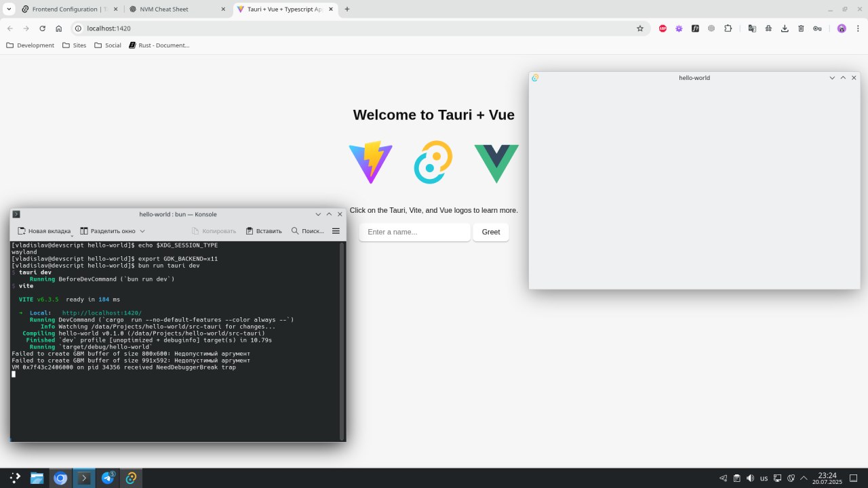This screenshot has width=868, height=488.
Task: Open the Google Translate extension
Action: coord(752,28)
